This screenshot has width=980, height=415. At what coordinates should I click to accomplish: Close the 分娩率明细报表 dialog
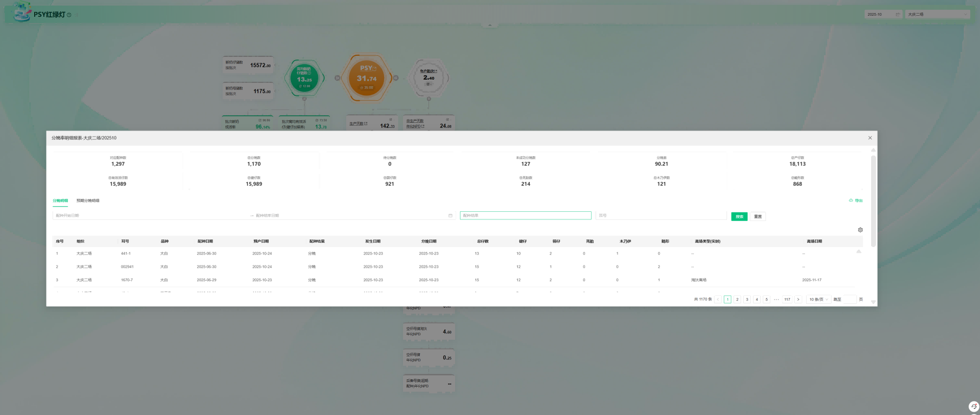click(870, 138)
